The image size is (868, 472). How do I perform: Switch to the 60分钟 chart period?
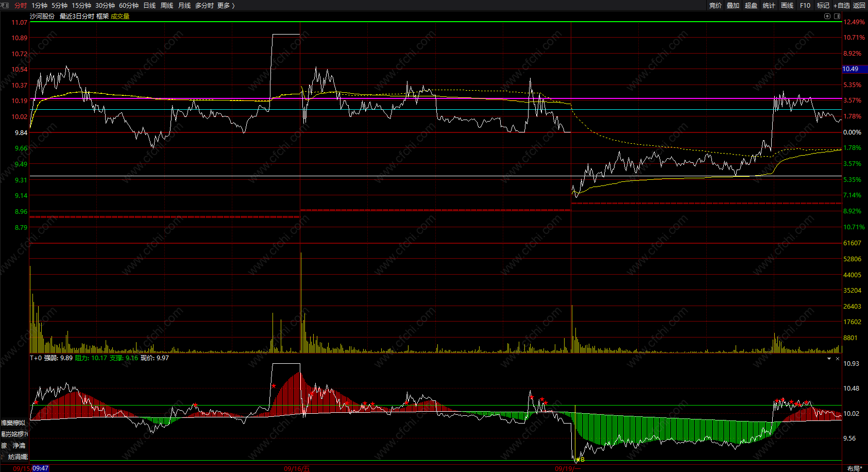(129, 5)
